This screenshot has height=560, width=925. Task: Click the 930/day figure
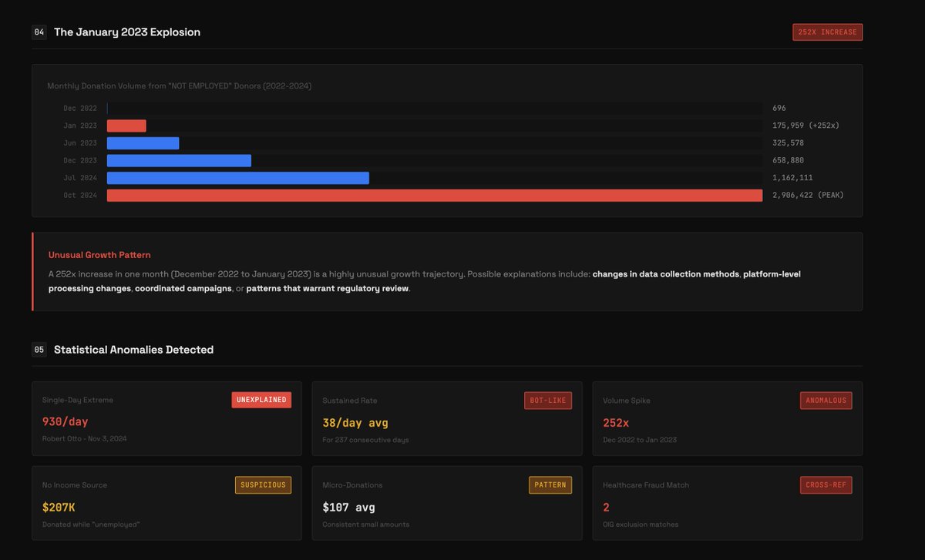[x=66, y=423]
